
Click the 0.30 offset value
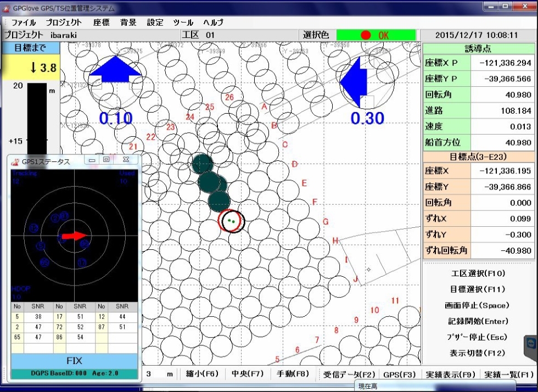367,119
